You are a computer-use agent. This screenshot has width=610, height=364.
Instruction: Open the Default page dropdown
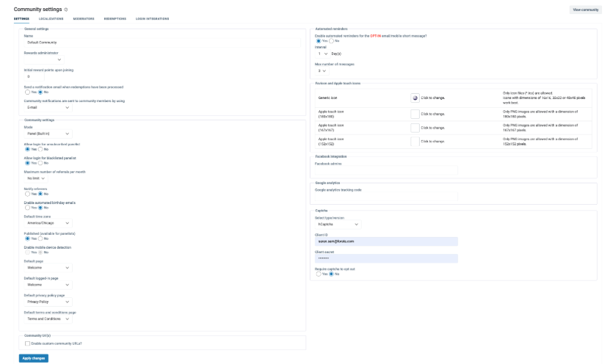(48, 268)
